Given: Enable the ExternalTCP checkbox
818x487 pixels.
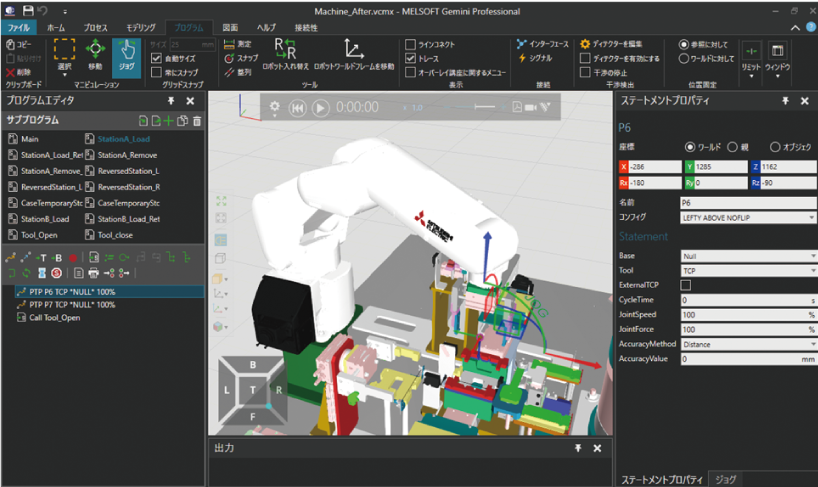Looking at the screenshot, I should (x=685, y=285).
